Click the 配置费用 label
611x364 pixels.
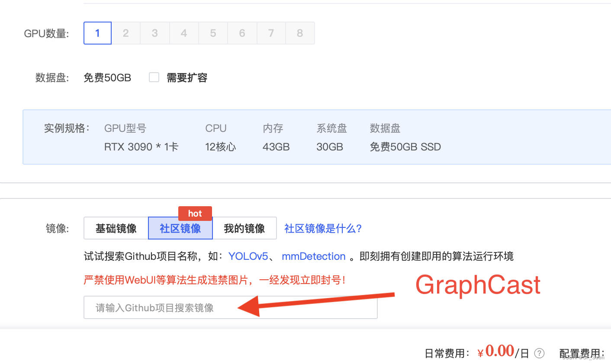point(582,354)
